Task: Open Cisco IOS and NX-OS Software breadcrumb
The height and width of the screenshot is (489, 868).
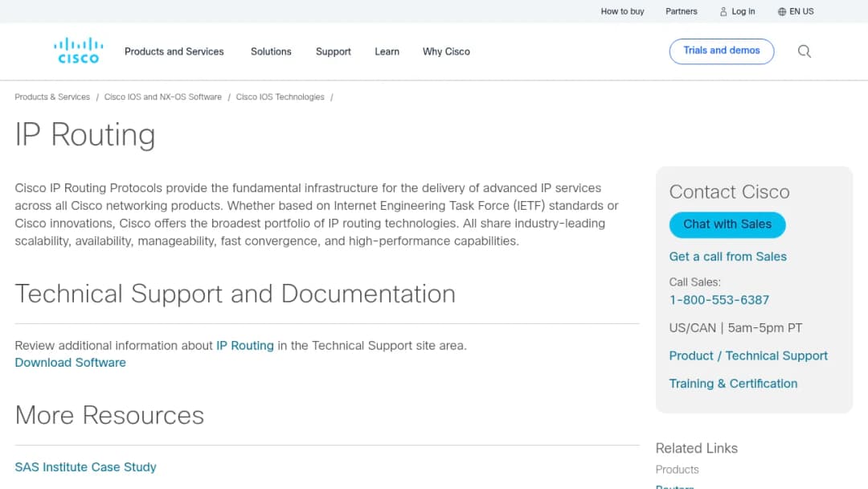Action: [x=162, y=97]
